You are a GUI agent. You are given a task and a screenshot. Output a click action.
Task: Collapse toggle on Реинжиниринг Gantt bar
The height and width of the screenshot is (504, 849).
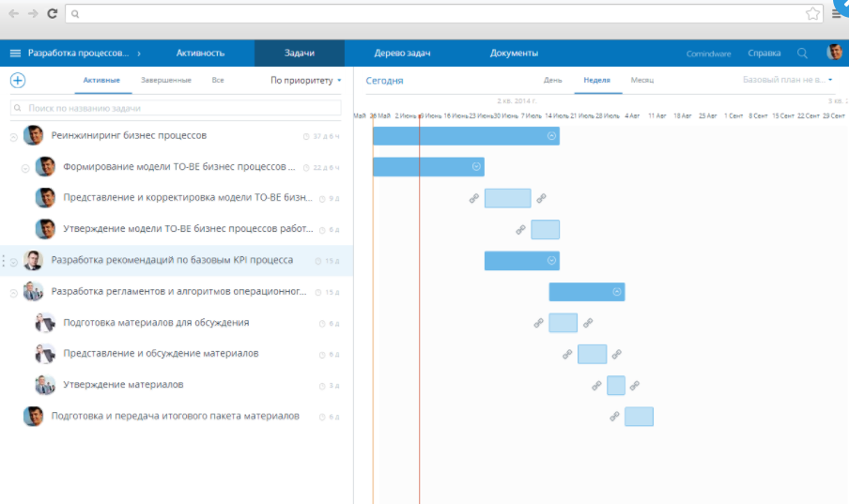tap(551, 136)
